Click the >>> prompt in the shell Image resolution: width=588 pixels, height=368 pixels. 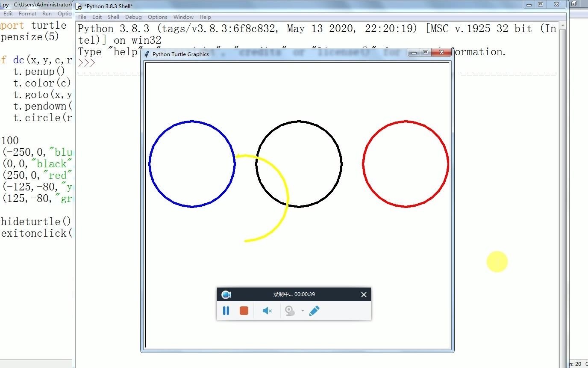(87, 63)
